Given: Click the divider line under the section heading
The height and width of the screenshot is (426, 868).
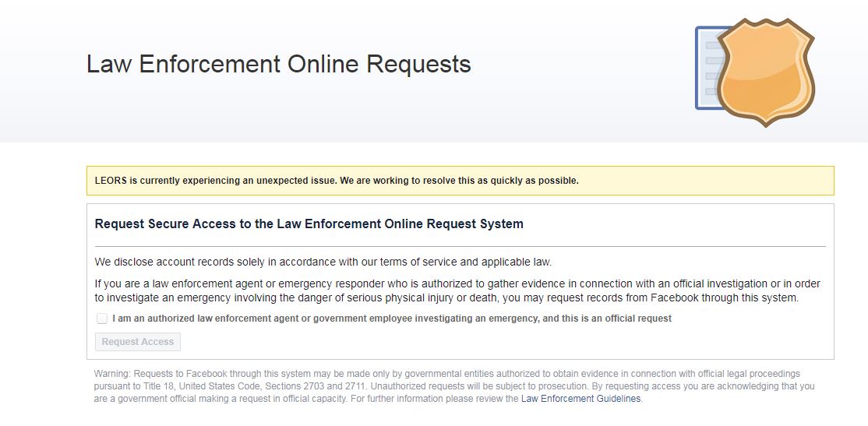Looking at the screenshot, I should (460, 246).
